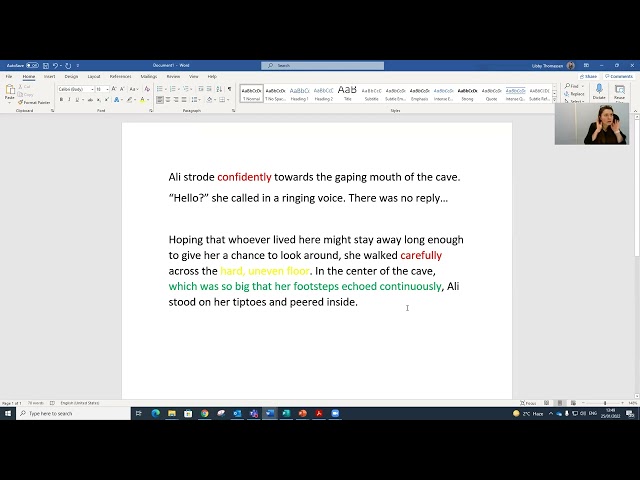Screen dimensions: 640x480
Task: Open the Comments pane
Action: (619, 76)
